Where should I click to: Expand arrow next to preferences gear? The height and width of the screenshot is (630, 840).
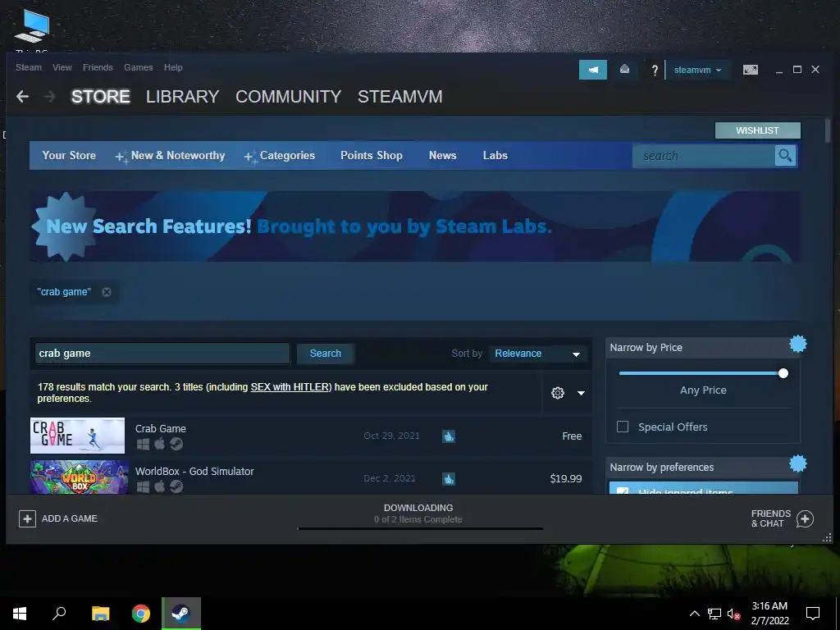(581, 393)
